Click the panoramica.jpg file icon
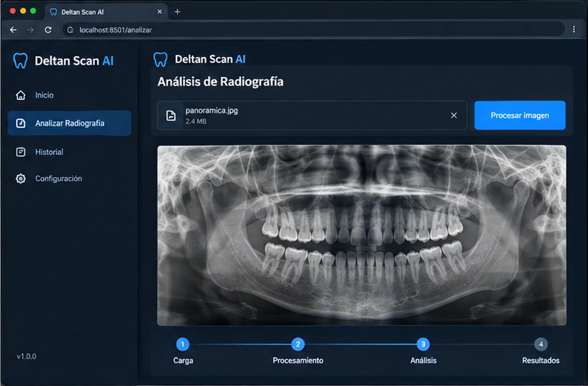 [x=171, y=116]
